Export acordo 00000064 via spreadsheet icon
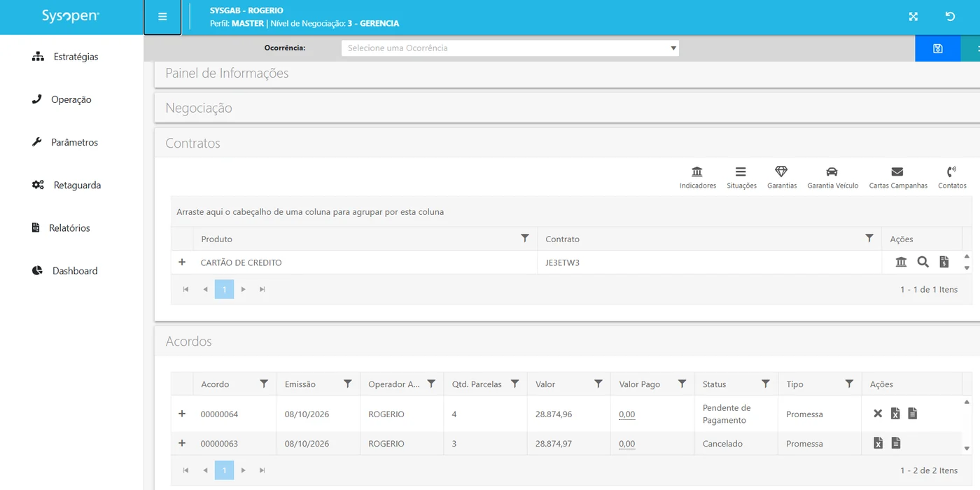 point(895,414)
